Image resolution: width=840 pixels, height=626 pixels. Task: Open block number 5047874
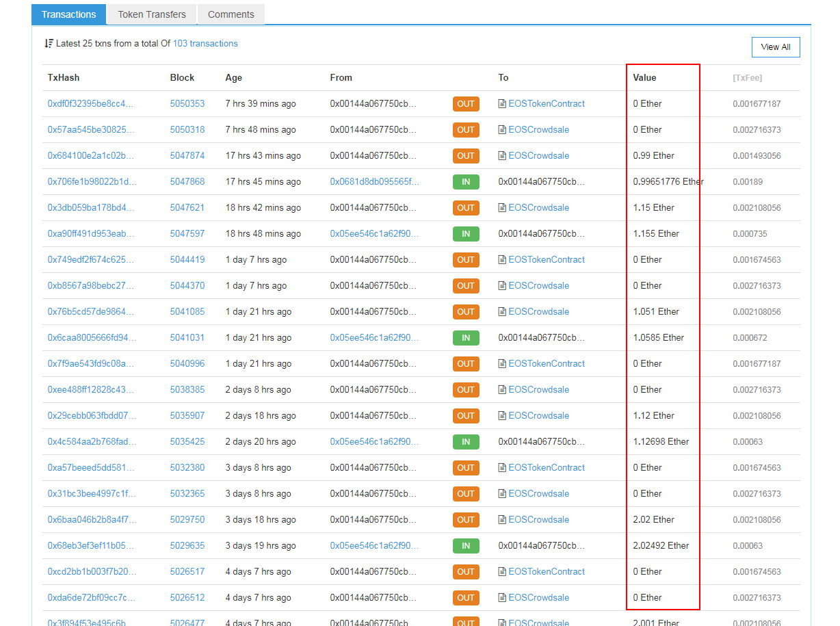click(187, 156)
